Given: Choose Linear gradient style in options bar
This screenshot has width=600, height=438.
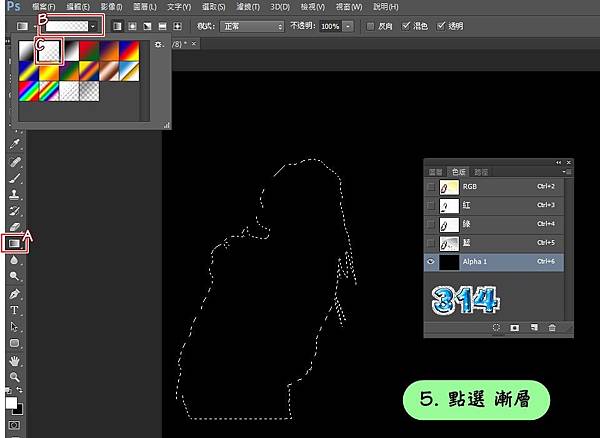Looking at the screenshot, I should click(x=117, y=26).
